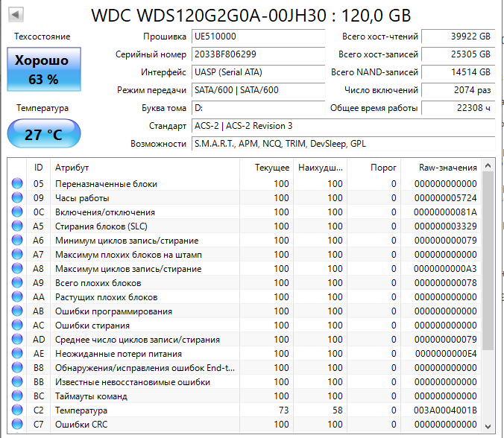Click the ID column header
This screenshot has height=438, width=504.
coord(38,168)
